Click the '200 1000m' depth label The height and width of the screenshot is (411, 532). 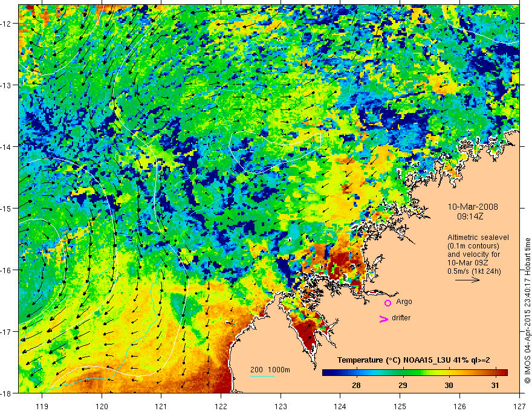(x=270, y=370)
